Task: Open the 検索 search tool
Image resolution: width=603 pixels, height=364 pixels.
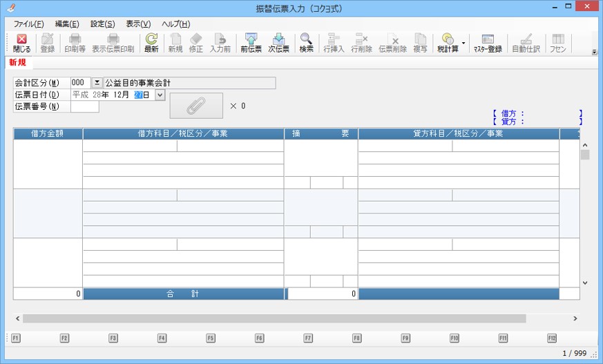Action: (306, 43)
